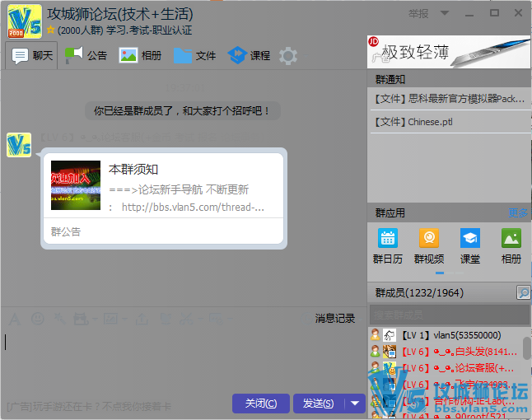Screen dimensions: 532x420
Task: Open the 群视频 group video app
Action: [429, 239]
